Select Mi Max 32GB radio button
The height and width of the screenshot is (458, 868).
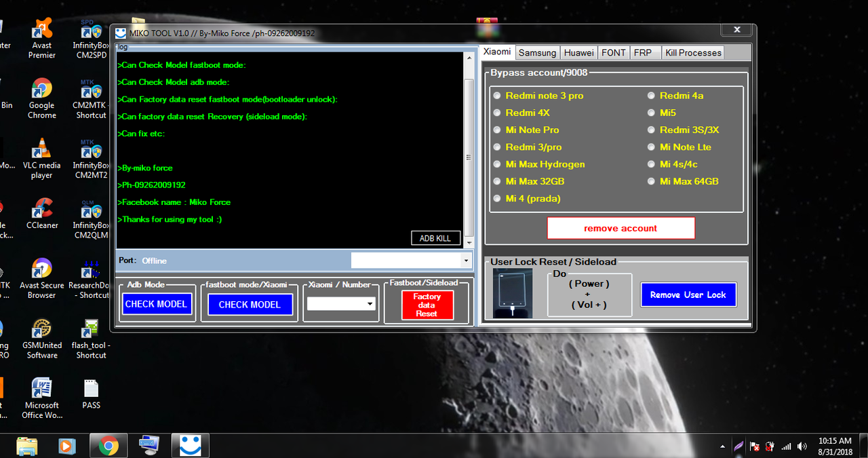(x=498, y=181)
